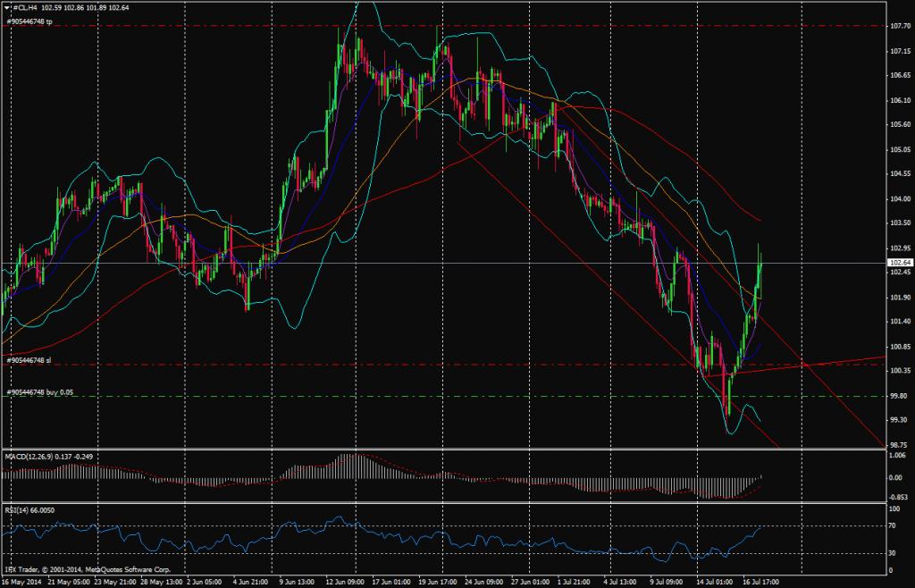Click the '16 Jul 17:00' time axis label
The width and height of the screenshot is (915, 588).
click(760, 582)
